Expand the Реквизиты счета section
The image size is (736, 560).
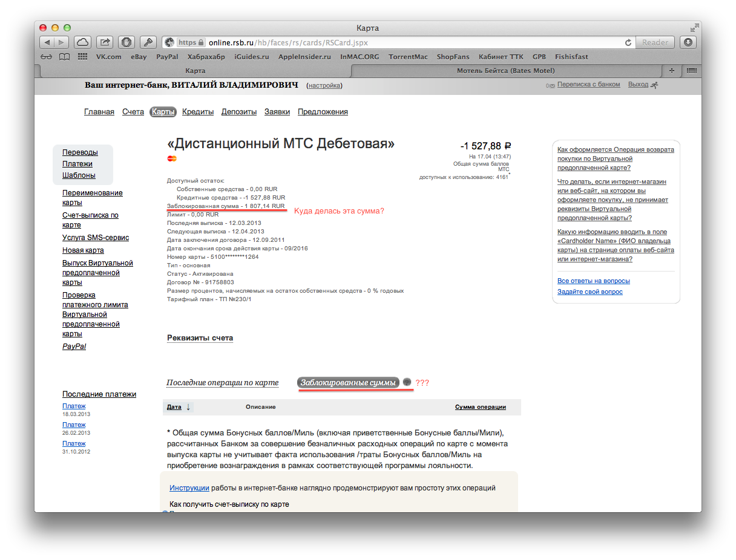(200, 338)
